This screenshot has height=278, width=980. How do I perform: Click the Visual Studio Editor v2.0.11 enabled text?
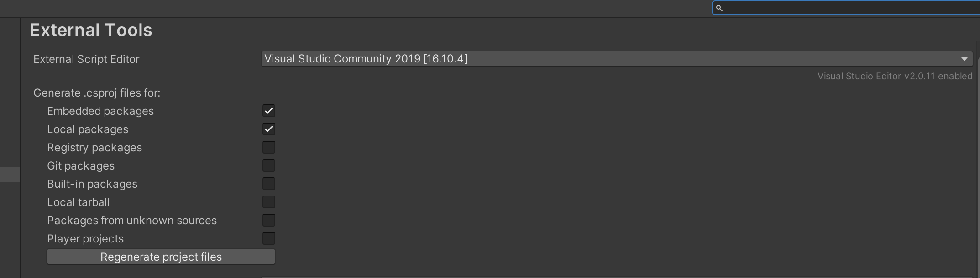(x=895, y=76)
